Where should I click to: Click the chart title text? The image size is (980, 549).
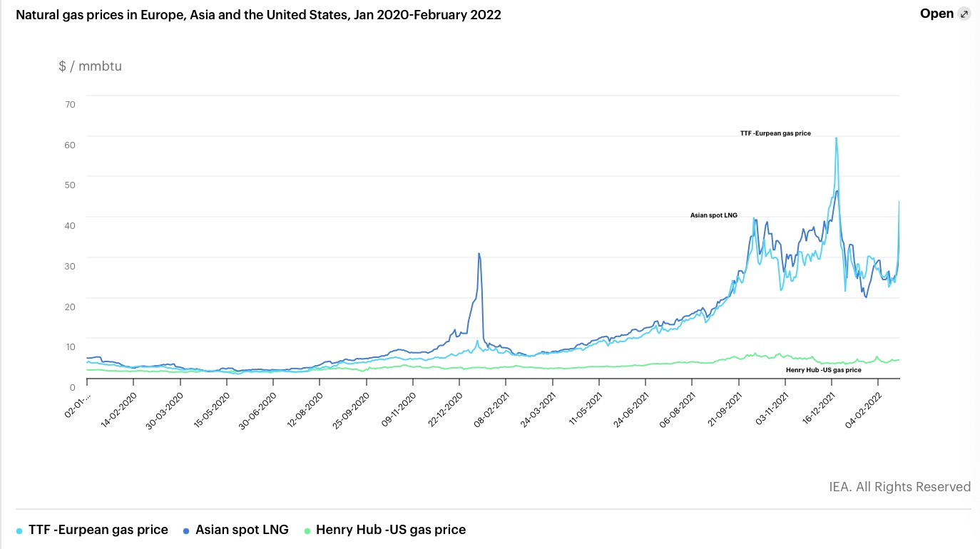[x=258, y=15]
